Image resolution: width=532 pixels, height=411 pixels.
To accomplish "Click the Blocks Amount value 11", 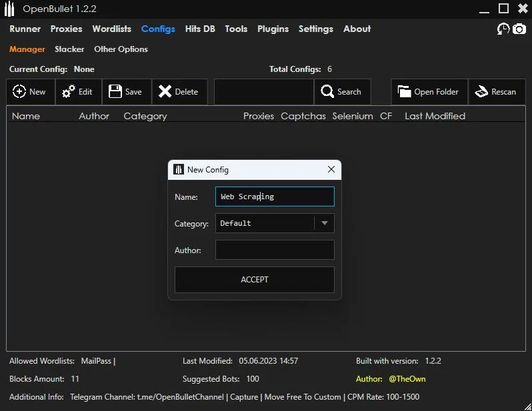I will [x=75, y=379].
